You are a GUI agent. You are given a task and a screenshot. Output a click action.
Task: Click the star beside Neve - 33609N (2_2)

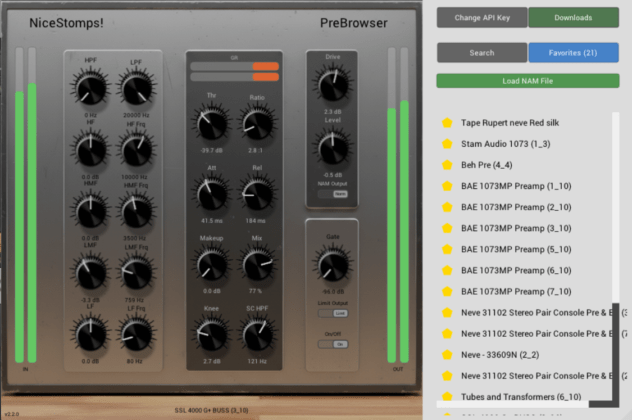pyautogui.click(x=447, y=354)
